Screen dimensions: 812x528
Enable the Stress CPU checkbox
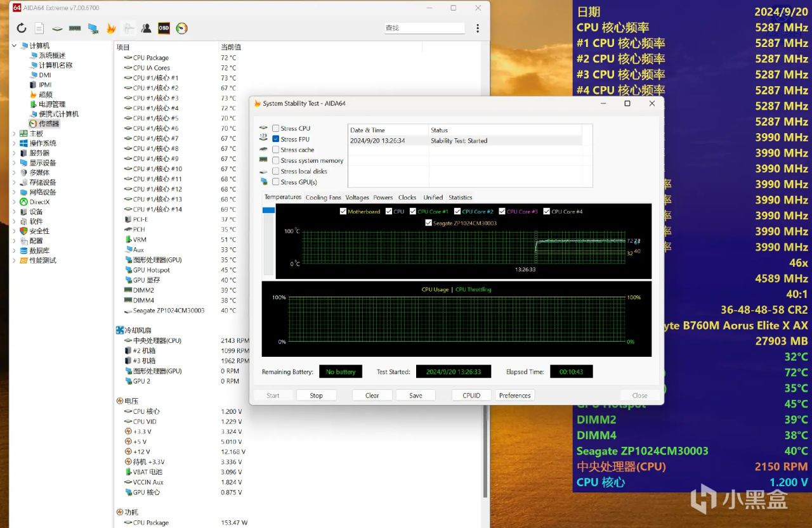pos(276,128)
